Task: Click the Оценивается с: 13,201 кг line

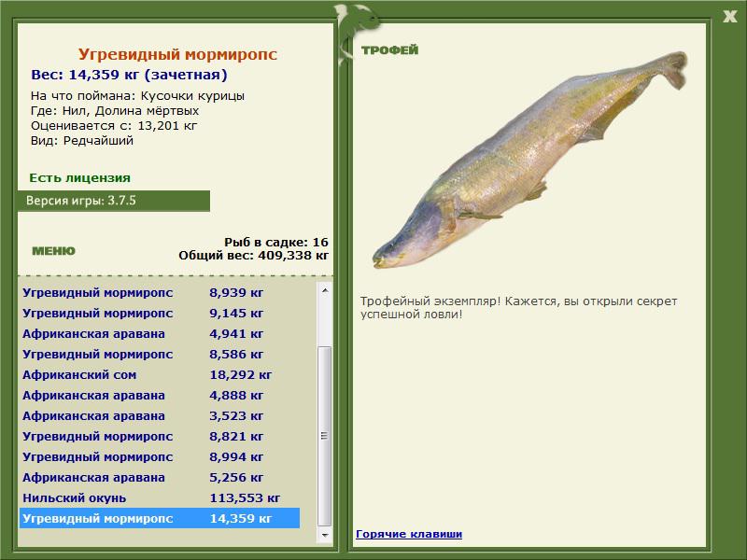Action: click(114, 126)
